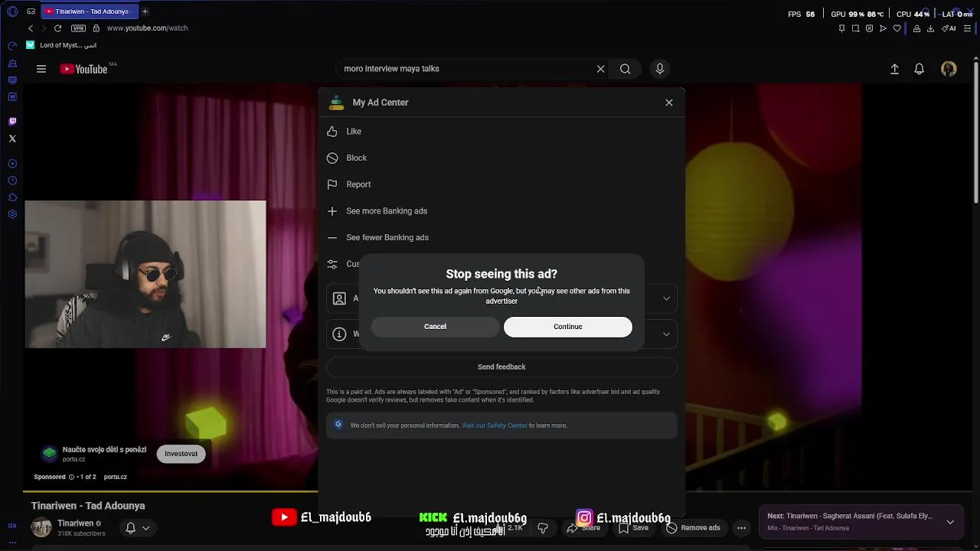Screen dimensions: 980x551
Task: Click the My Ad Center heading
Action: [381, 103]
